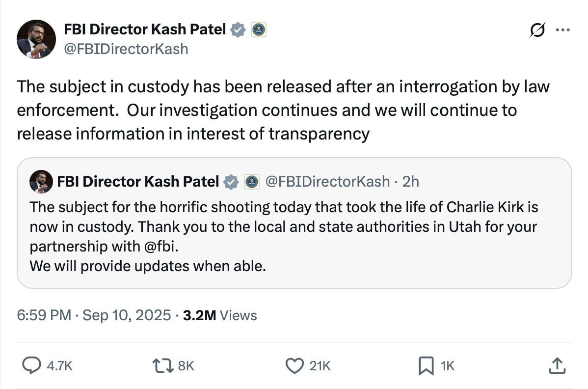Click the repost arrows icon
This screenshot has height=389, width=588.
pos(163,366)
